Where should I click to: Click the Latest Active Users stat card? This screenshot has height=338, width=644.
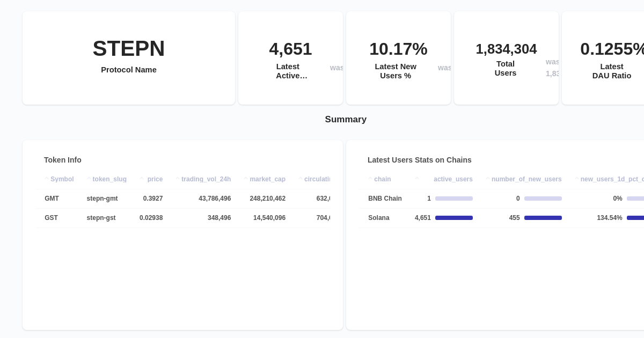(x=290, y=58)
